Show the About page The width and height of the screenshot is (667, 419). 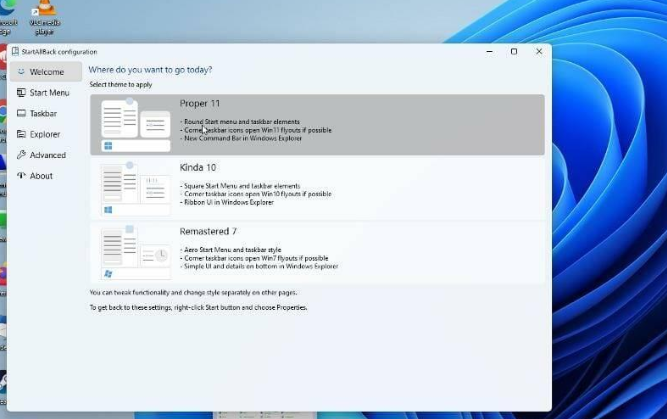[46, 176]
